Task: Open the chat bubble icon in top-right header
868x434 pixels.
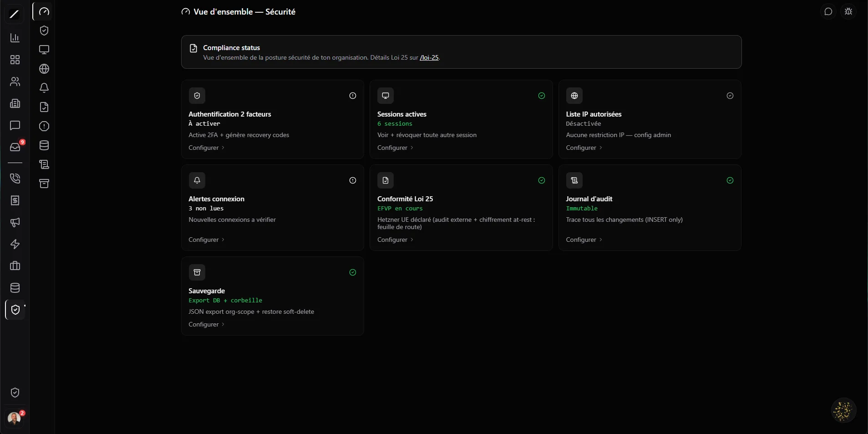Action: 828,12
